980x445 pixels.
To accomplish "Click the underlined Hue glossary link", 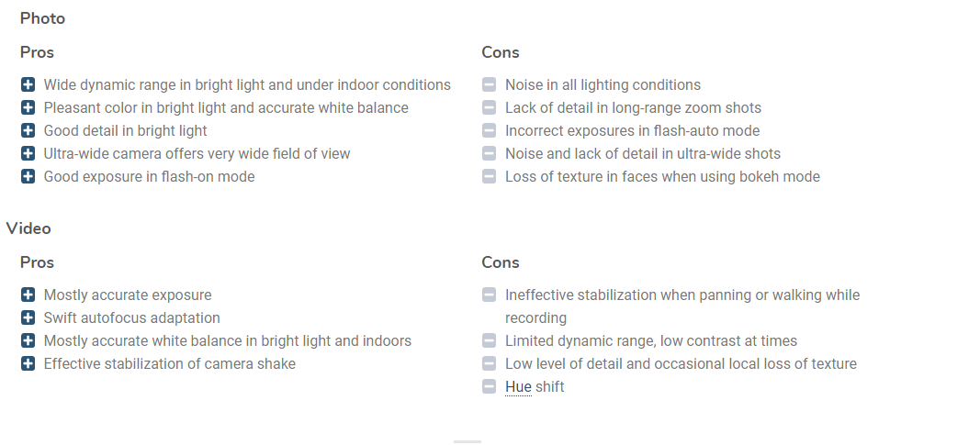I will [518, 387].
